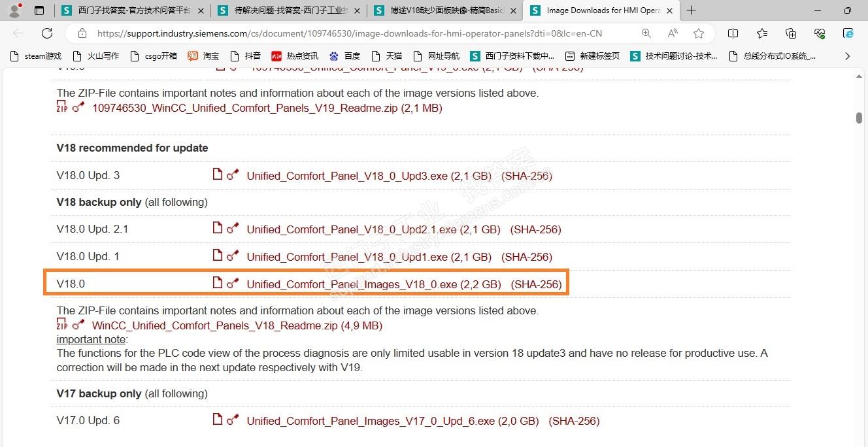Open the browser profile avatar
Image resolution: width=868 pixels, height=447 pixels.
14,10
